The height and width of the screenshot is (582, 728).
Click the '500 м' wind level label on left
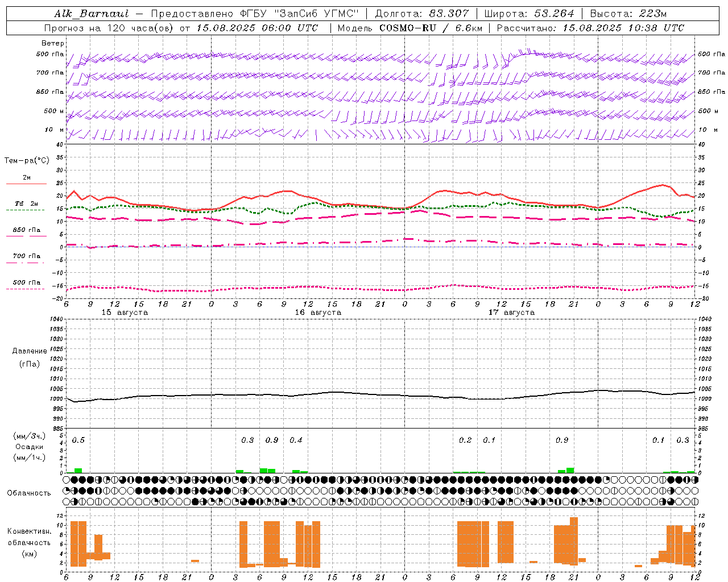click(55, 111)
